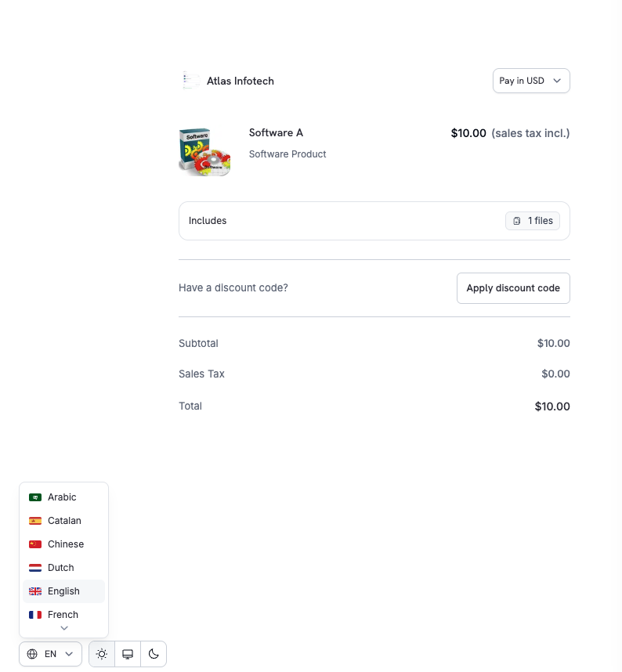Select English as the active language

(63, 591)
